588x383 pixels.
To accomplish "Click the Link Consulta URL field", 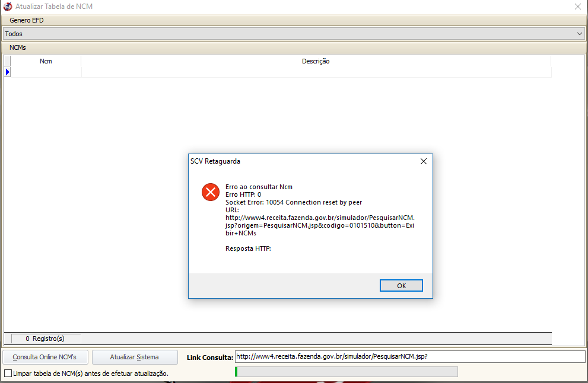I will click(410, 356).
